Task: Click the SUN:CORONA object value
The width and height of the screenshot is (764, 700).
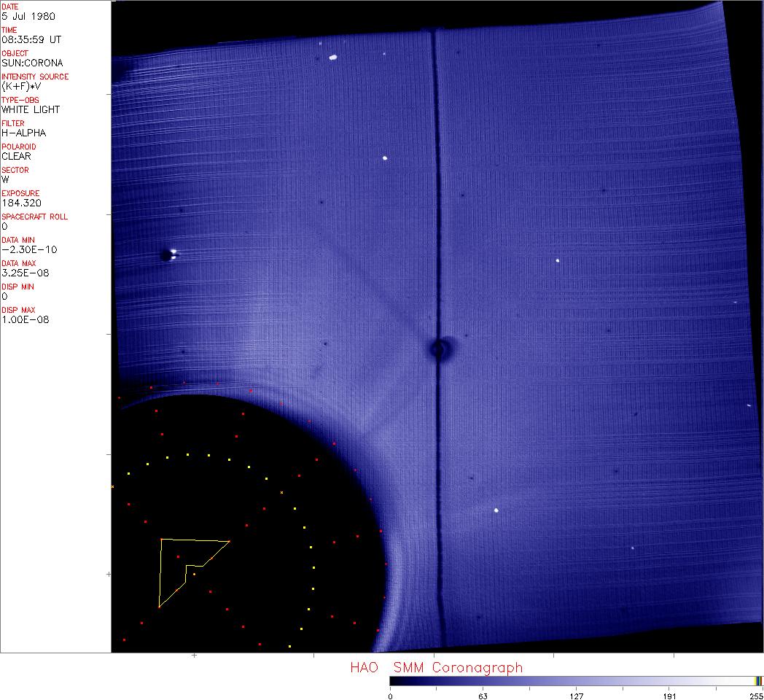Action: (32, 63)
